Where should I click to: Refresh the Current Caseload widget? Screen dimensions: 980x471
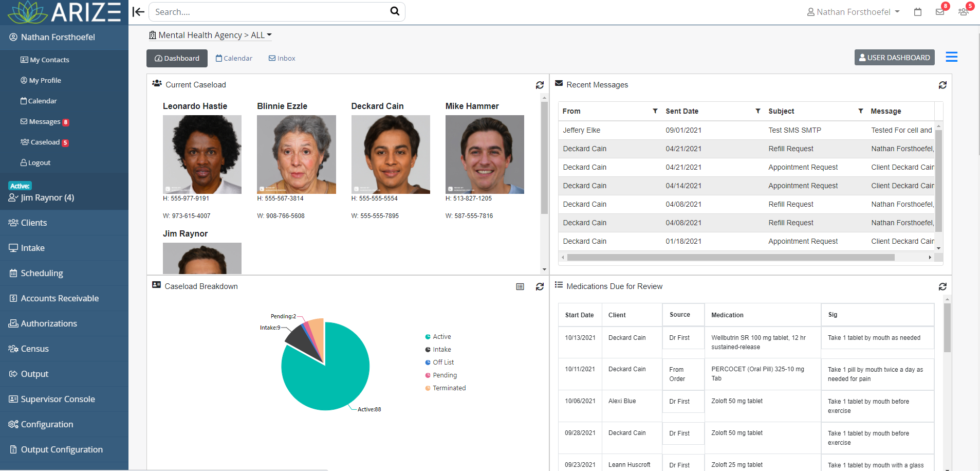(539, 85)
